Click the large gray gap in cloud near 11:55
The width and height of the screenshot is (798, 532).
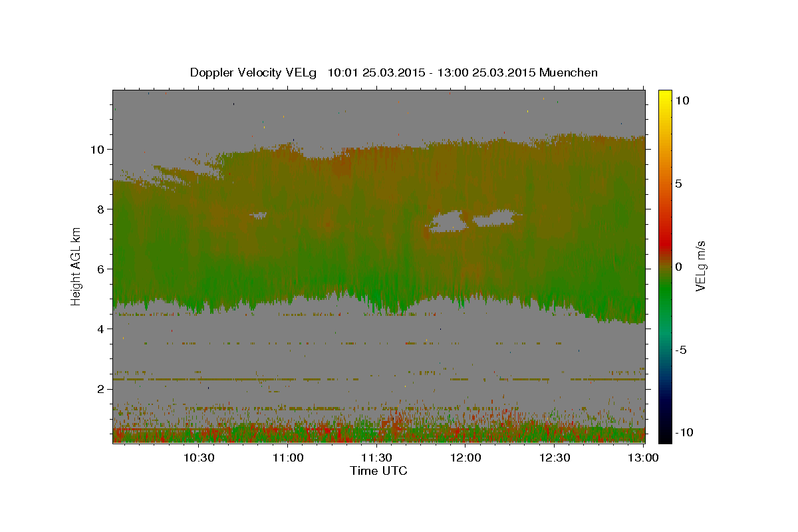pyautogui.click(x=448, y=221)
